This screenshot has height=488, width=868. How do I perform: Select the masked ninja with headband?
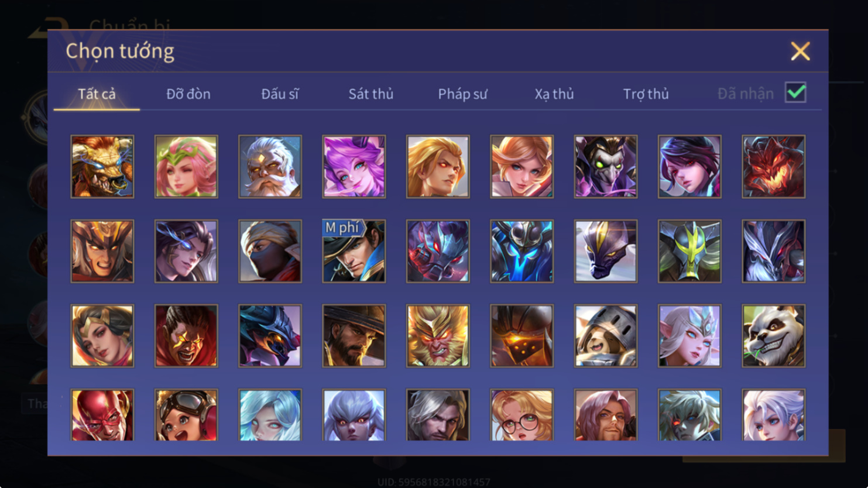270,251
